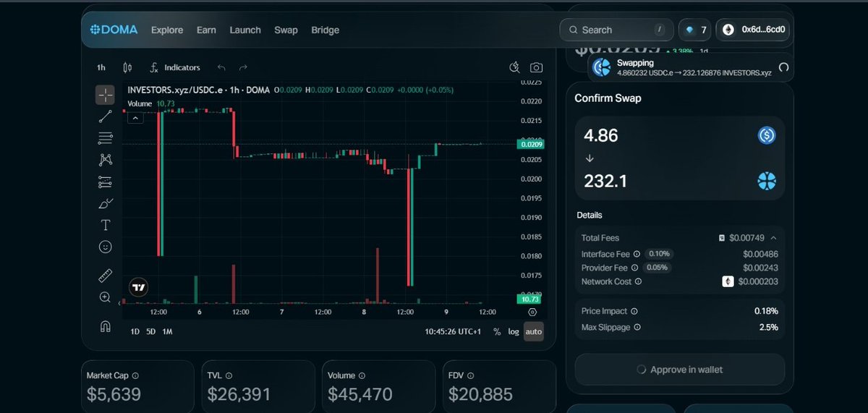
Task: Take a chart snapshot with camera icon
Action: click(536, 67)
